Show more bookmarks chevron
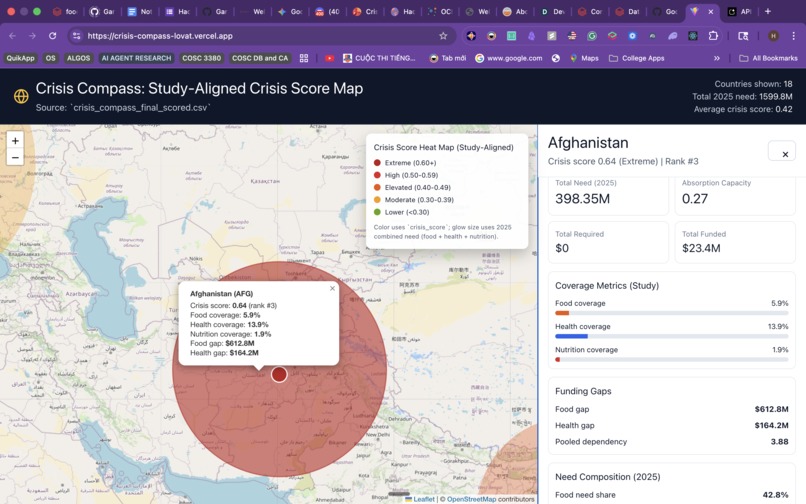This screenshot has width=806, height=504. [717, 58]
